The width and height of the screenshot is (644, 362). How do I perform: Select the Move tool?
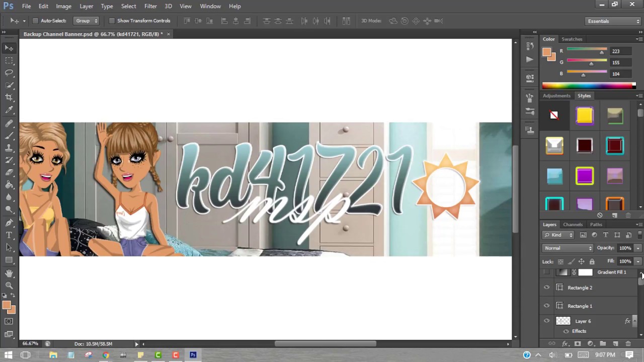point(9,48)
